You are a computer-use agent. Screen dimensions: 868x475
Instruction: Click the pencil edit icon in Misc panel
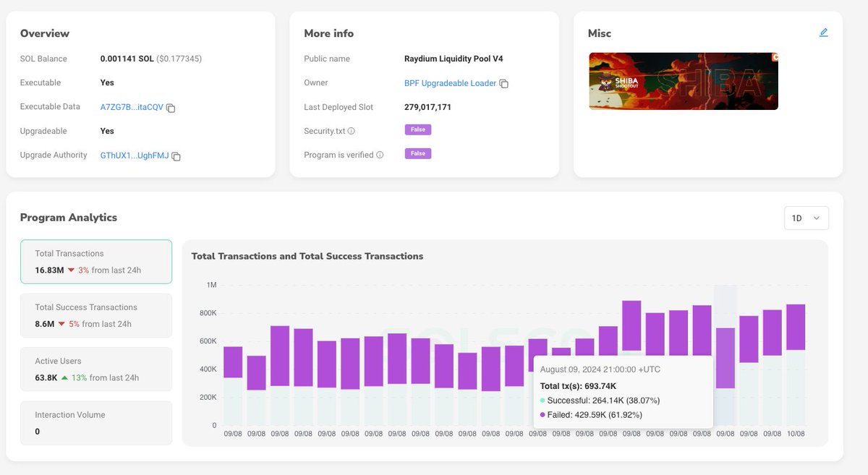[823, 32]
